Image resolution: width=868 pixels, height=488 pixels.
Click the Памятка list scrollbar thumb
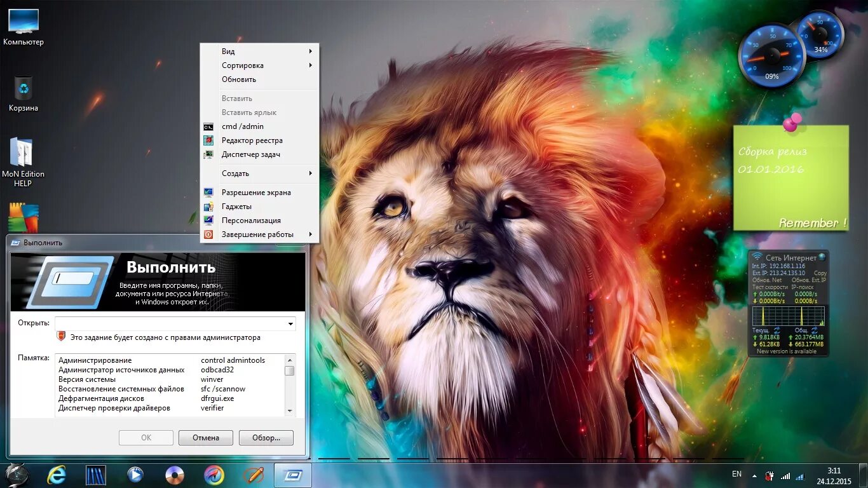point(290,370)
